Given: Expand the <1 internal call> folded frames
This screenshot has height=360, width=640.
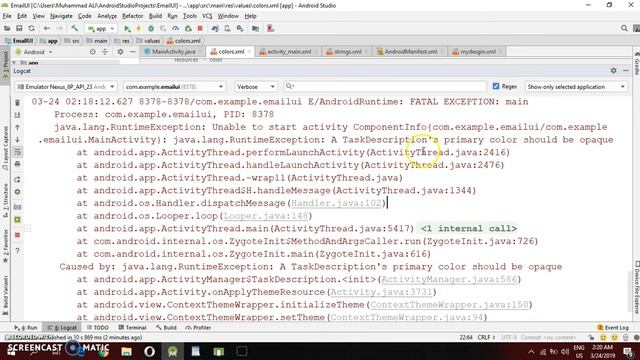Looking at the screenshot, I should [469, 229].
